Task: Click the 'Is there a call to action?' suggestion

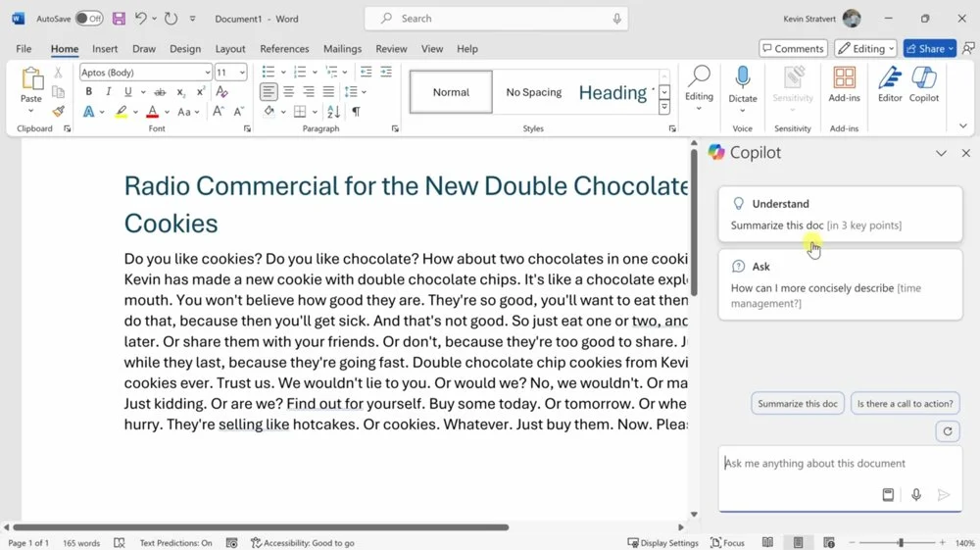Action: pos(905,404)
